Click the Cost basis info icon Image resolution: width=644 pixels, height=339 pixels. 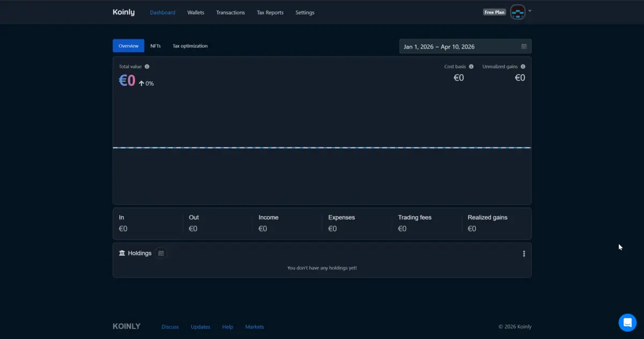tap(471, 66)
